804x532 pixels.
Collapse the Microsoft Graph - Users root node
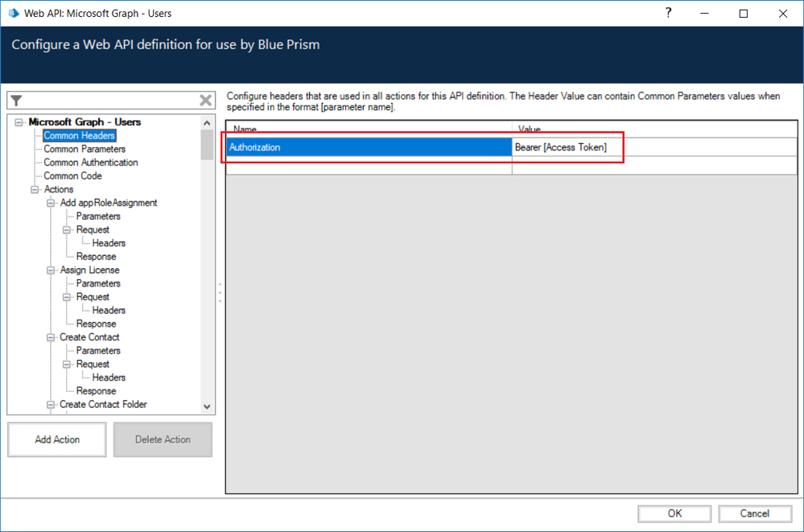(19, 122)
